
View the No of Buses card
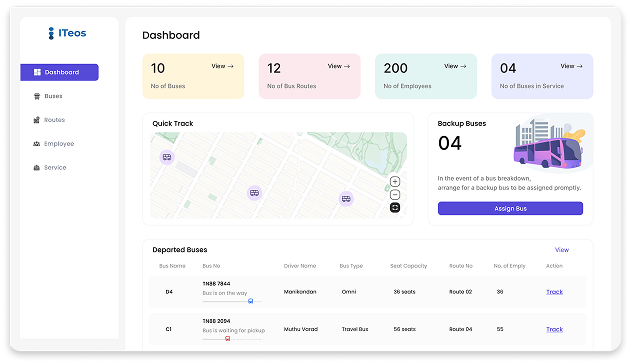(x=222, y=66)
